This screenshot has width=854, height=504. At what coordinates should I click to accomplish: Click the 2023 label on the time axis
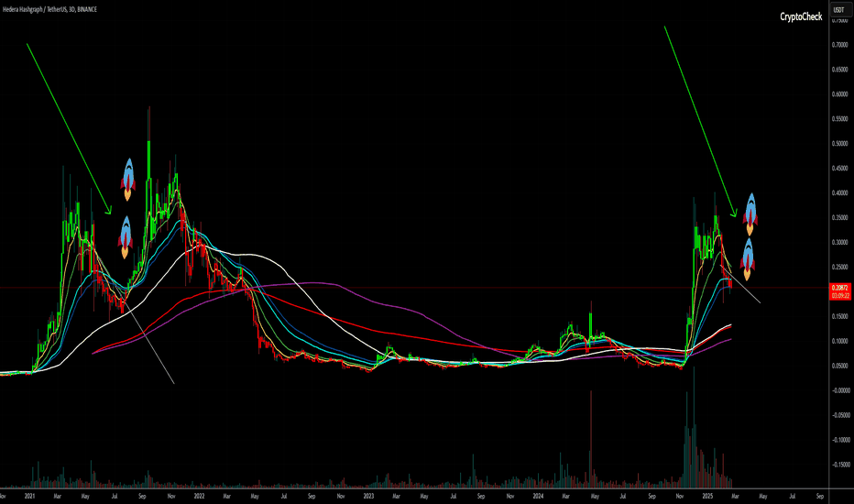pos(368,497)
